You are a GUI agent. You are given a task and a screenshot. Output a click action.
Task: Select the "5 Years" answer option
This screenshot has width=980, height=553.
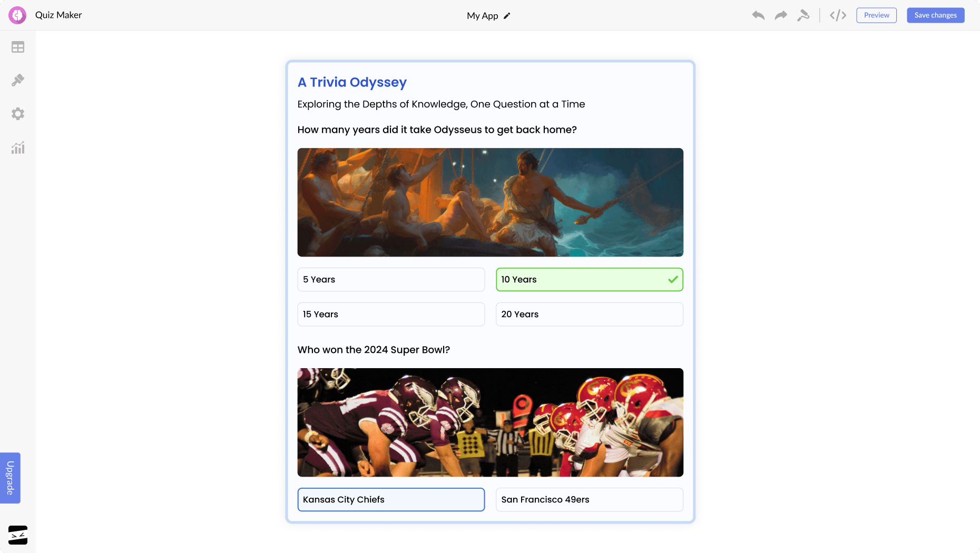click(391, 279)
